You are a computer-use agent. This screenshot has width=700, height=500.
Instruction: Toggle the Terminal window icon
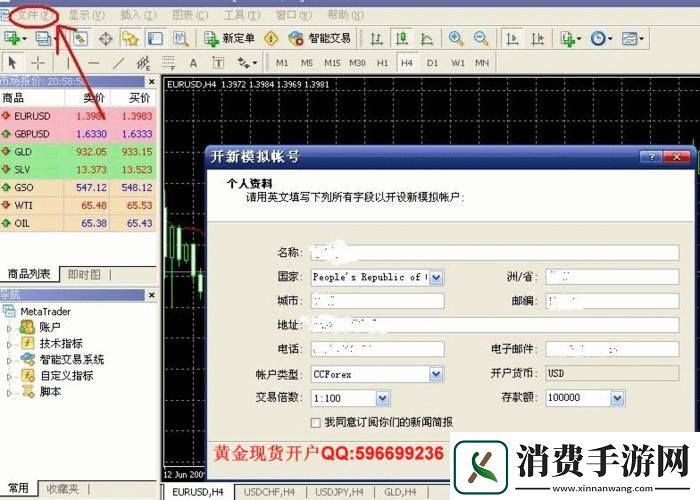(x=155, y=39)
